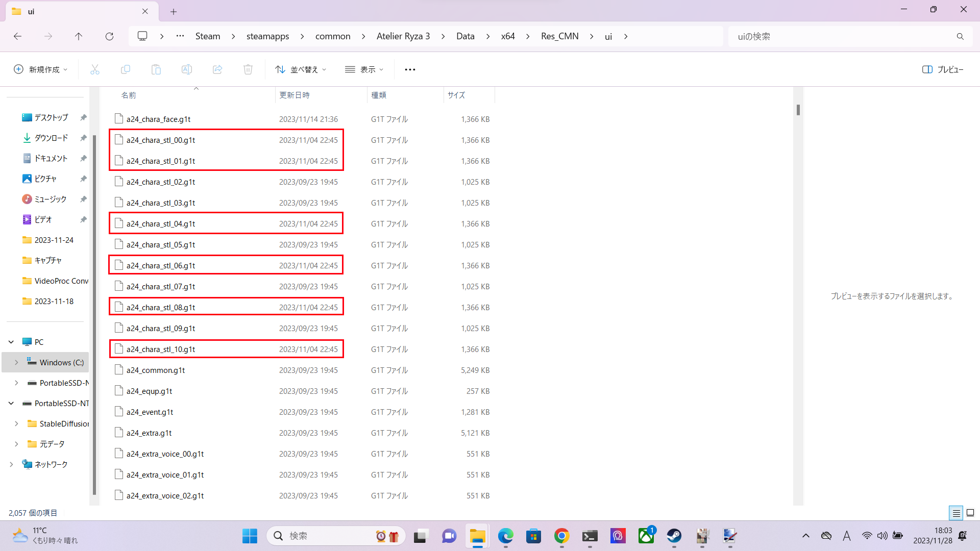Open Steam from the taskbar
The height and width of the screenshot is (551, 980).
click(x=674, y=536)
